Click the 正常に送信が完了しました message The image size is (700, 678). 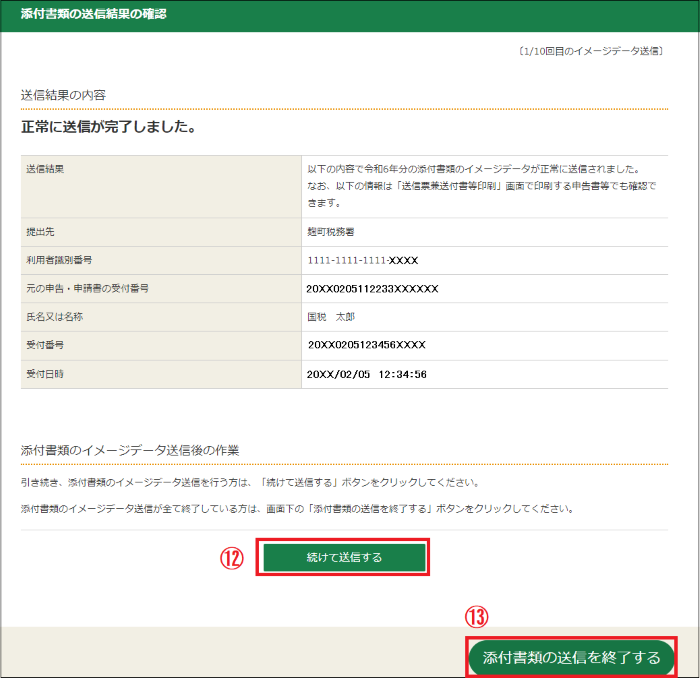(107, 127)
